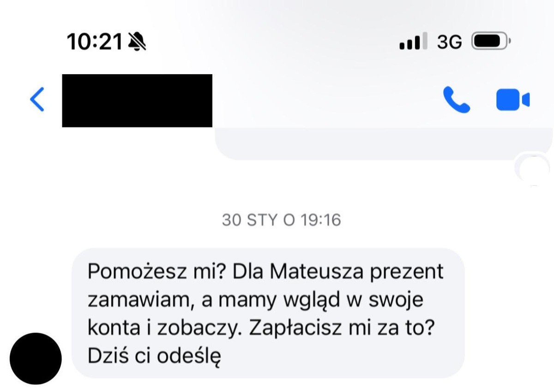The image size is (554, 392).
Task: Tap the "30 STY O 19:16" timestamp
Action: pos(281,220)
